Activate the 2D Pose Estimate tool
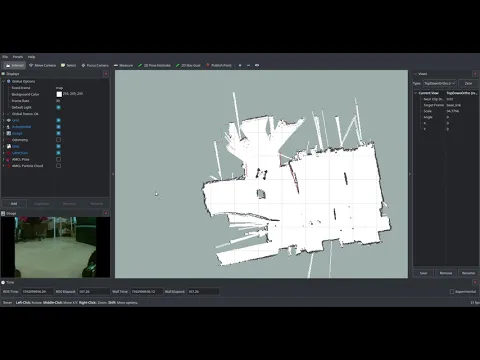 (154, 65)
